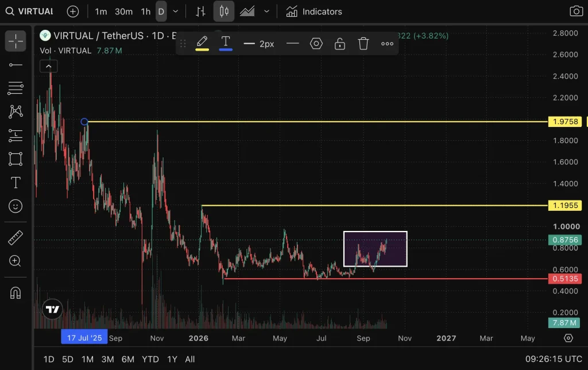Collapse the indicator legend chevron
This screenshot has width=588, height=370.
click(49, 67)
